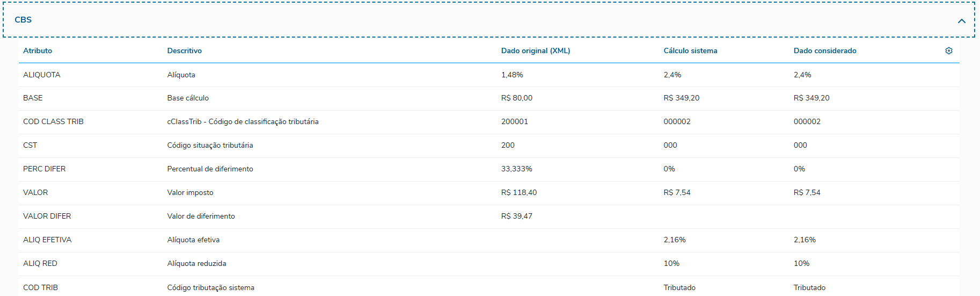Screen dimensions: 980x296
Task: Click the Cálculo sistema column header
Action: [690, 50]
